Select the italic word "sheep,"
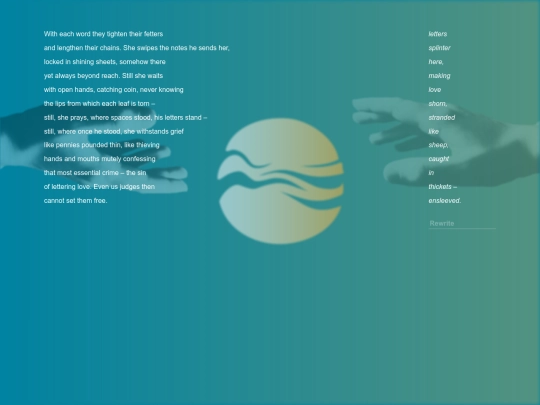 coord(438,145)
